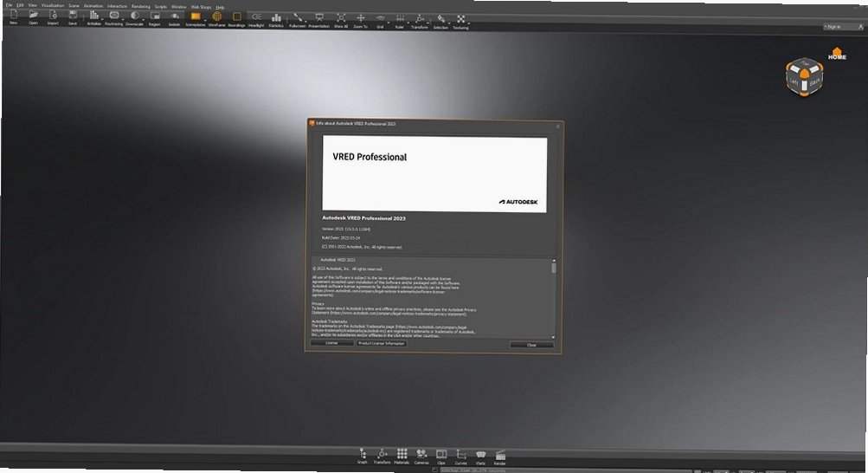Open the File menu

(x=9, y=5)
